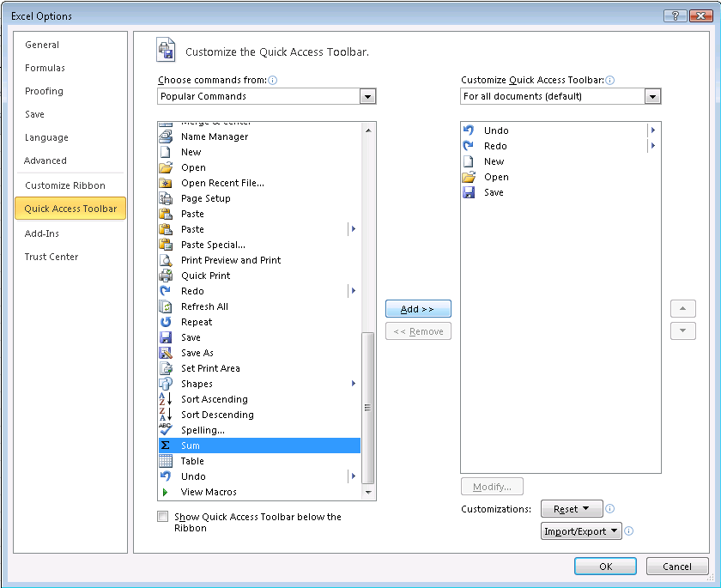
Task: Click the Move Up arrow button
Action: pyautogui.click(x=683, y=308)
